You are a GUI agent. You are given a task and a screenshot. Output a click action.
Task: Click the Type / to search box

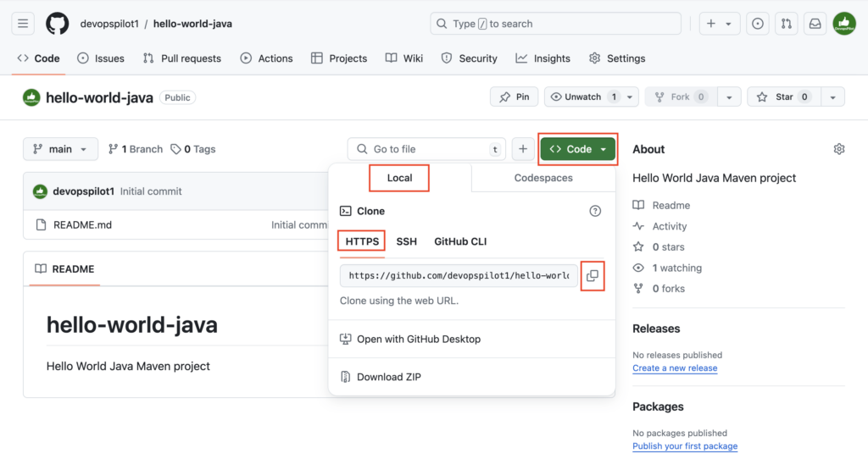556,24
